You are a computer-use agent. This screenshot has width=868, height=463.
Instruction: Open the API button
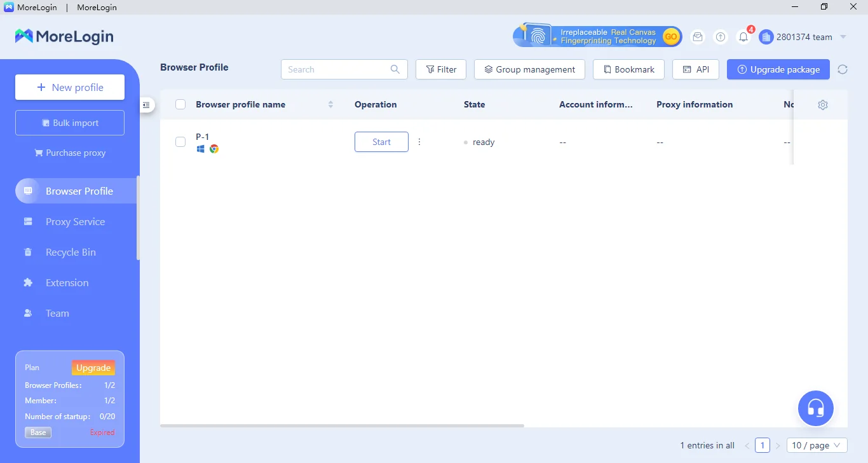click(695, 69)
